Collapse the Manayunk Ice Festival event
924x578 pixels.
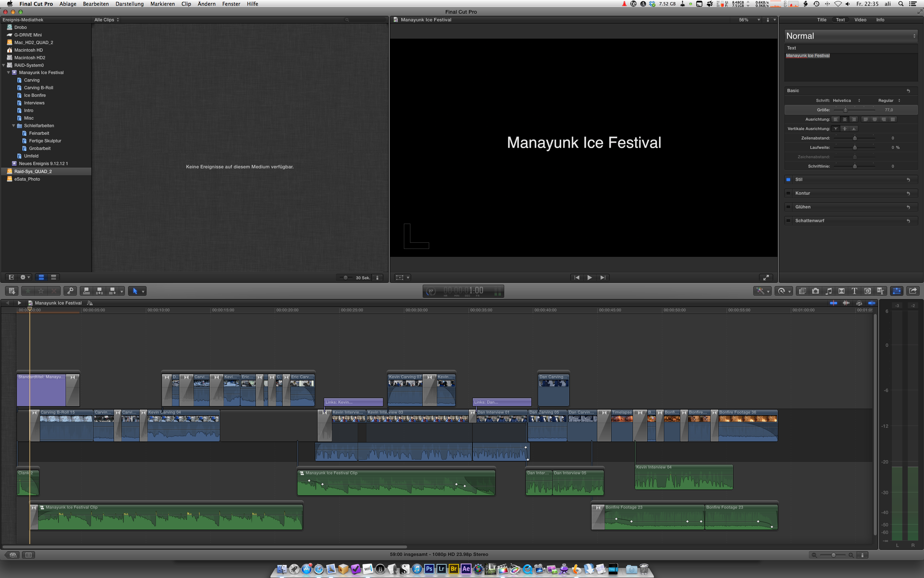tap(8, 72)
